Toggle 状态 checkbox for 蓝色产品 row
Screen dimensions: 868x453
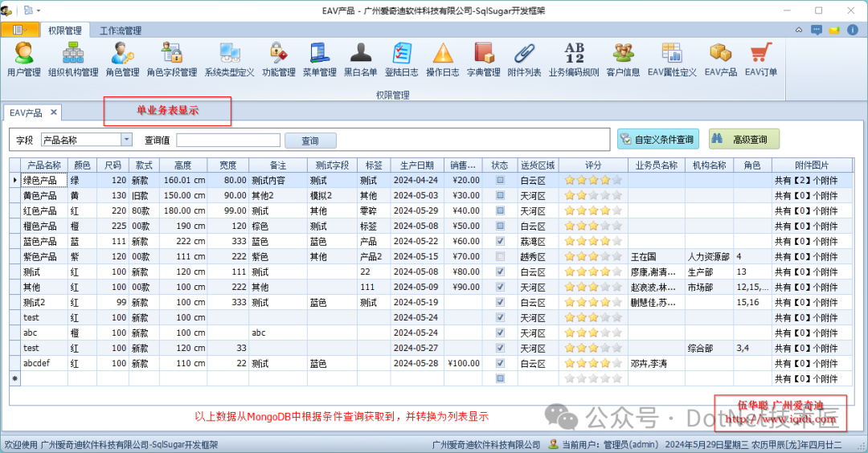[x=500, y=242]
